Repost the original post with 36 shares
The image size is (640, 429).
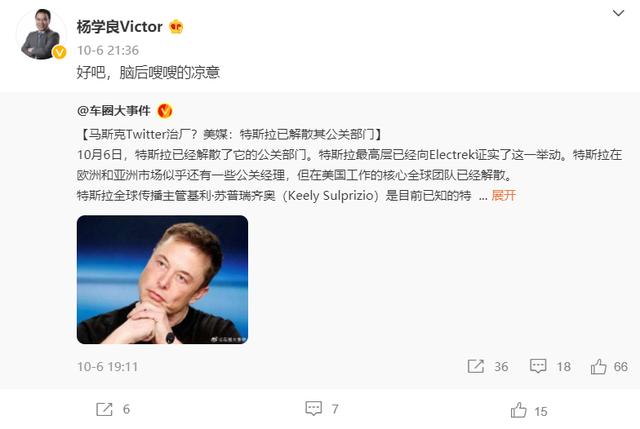[x=488, y=367]
